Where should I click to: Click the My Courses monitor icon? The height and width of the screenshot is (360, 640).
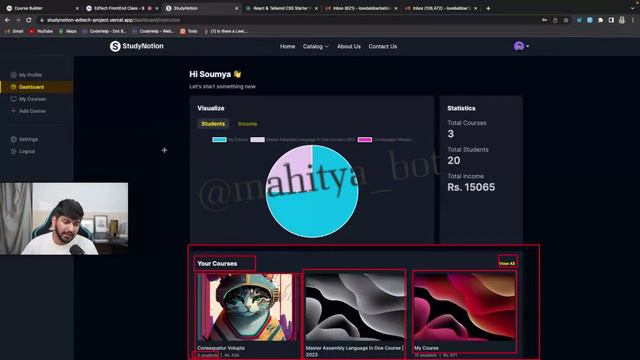pyautogui.click(x=13, y=99)
